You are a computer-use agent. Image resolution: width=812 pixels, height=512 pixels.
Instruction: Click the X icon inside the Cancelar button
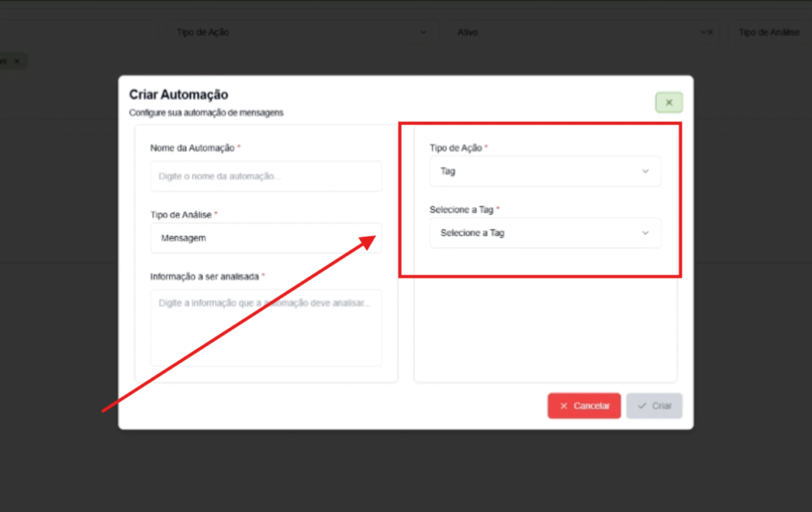tap(564, 406)
